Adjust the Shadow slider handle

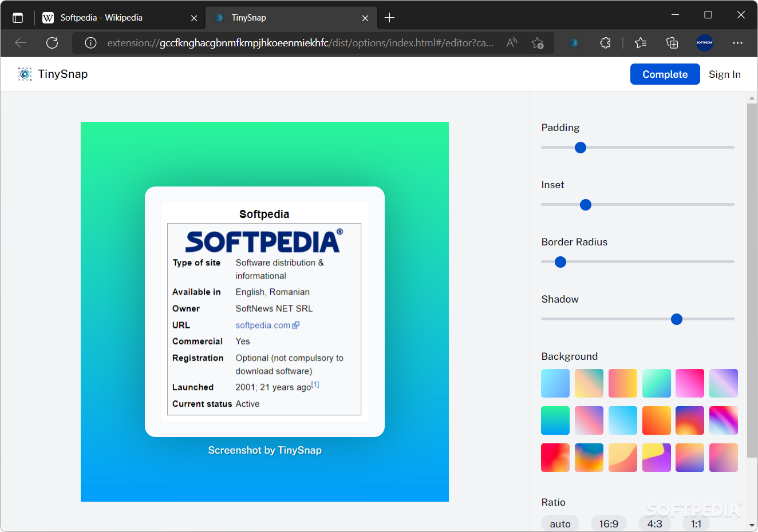click(x=677, y=319)
